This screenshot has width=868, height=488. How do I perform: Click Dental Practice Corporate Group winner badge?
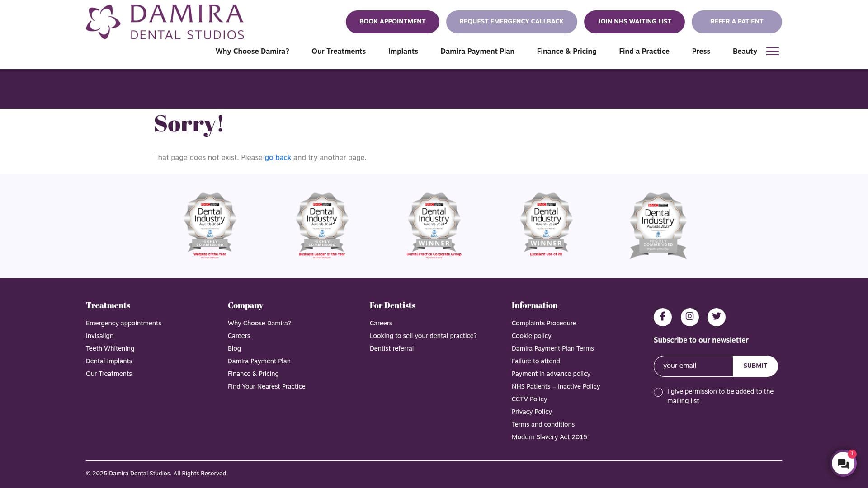point(434,225)
